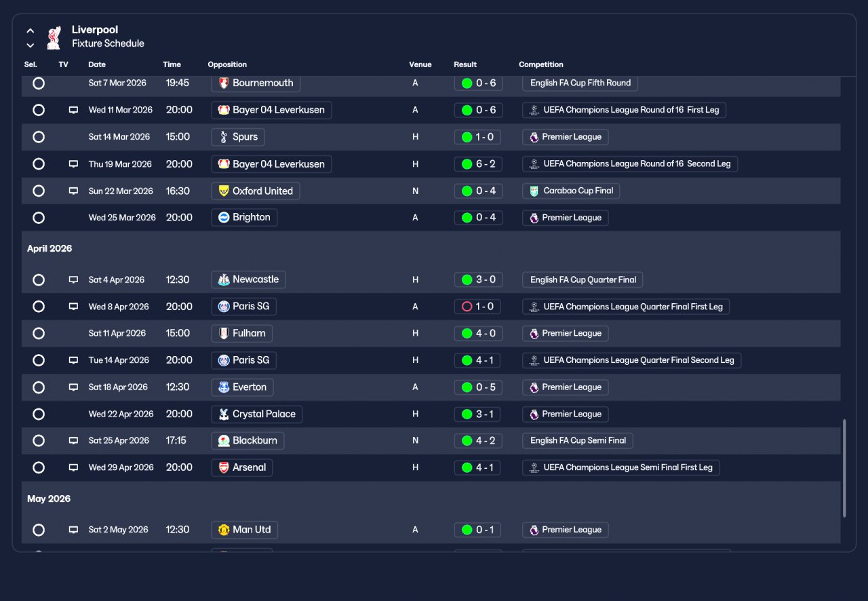Click the April 2026 month heading
The height and width of the screenshot is (601, 868).
[50, 248]
